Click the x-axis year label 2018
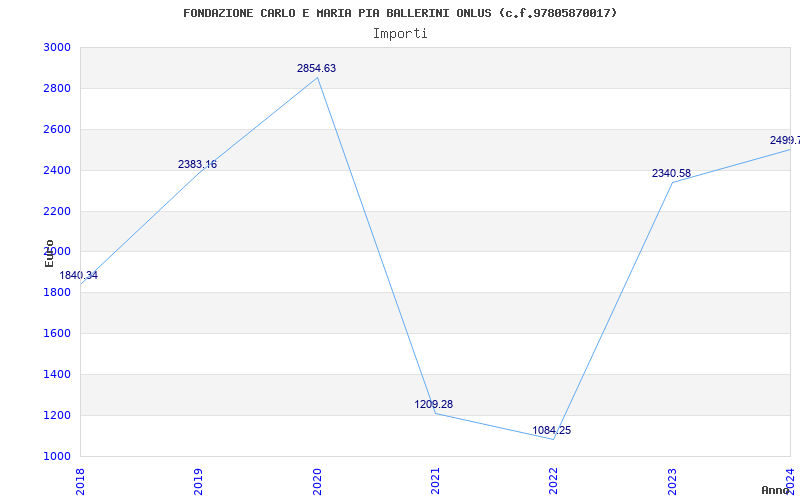Viewport: 800px width, 500px height. pos(80,481)
